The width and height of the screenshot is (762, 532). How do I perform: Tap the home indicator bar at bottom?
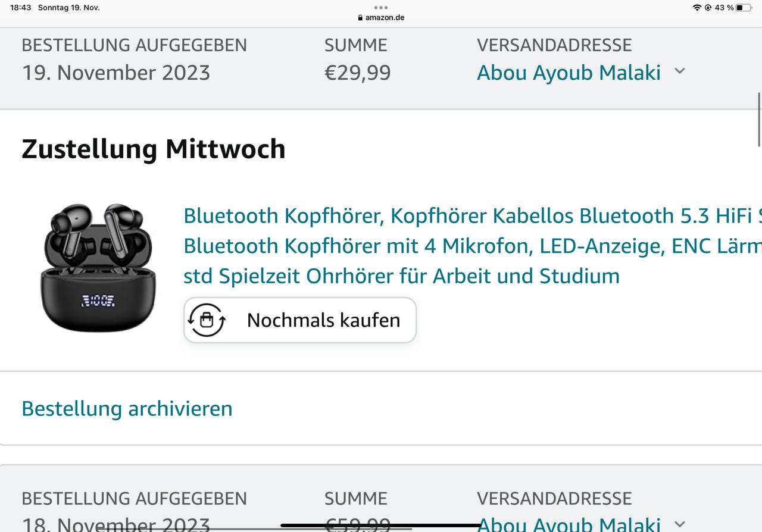tap(381, 525)
